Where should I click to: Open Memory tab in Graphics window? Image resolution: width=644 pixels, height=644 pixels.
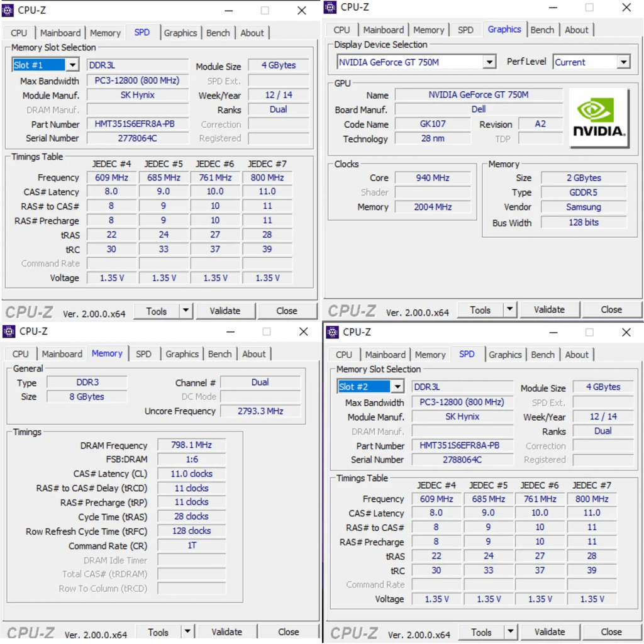coord(429,30)
